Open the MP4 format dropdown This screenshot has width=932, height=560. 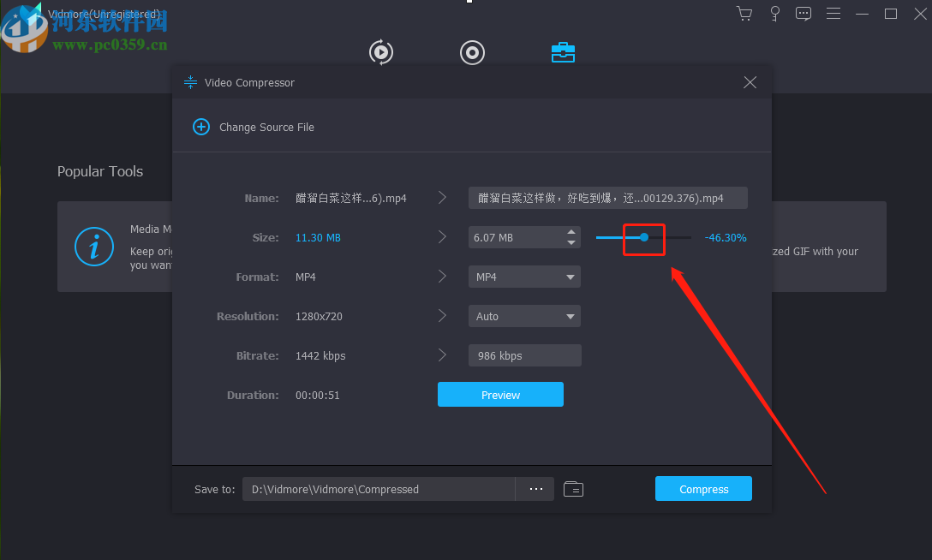524,277
